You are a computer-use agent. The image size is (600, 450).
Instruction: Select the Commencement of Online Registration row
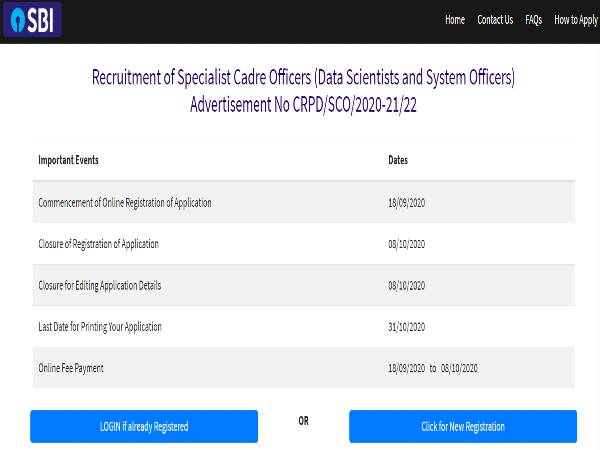pyautogui.click(x=125, y=203)
